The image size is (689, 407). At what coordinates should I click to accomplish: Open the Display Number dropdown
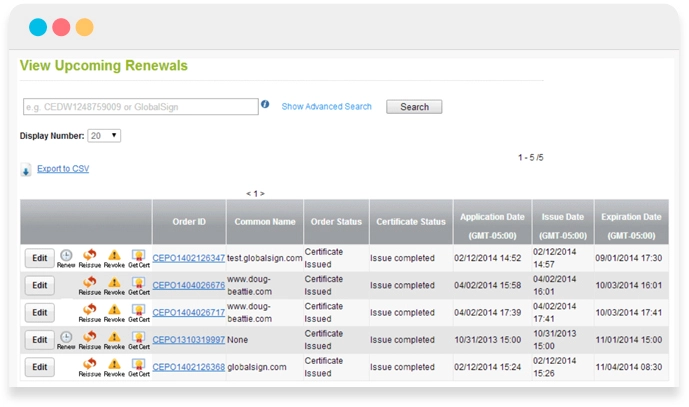click(x=104, y=136)
